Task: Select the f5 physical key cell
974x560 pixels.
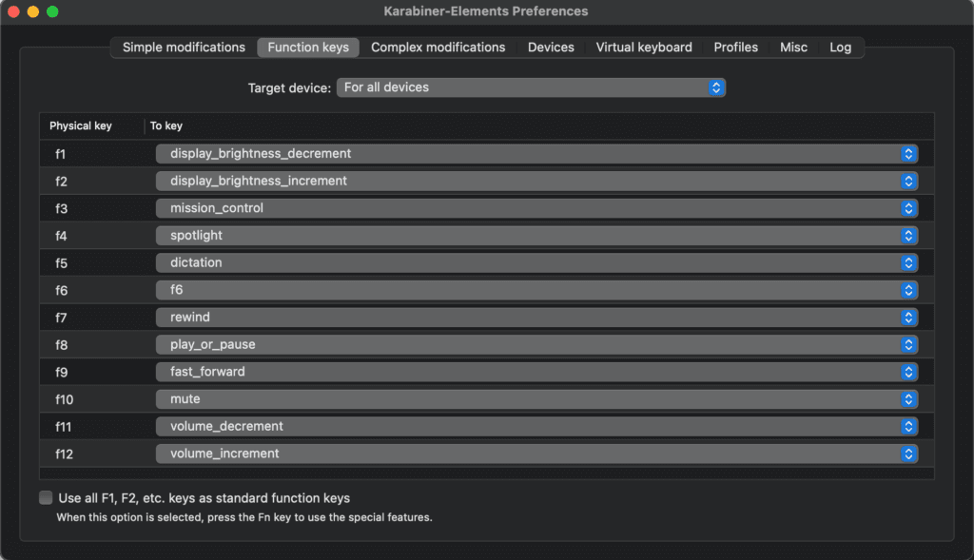Action: pyautogui.click(x=61, y=263)
